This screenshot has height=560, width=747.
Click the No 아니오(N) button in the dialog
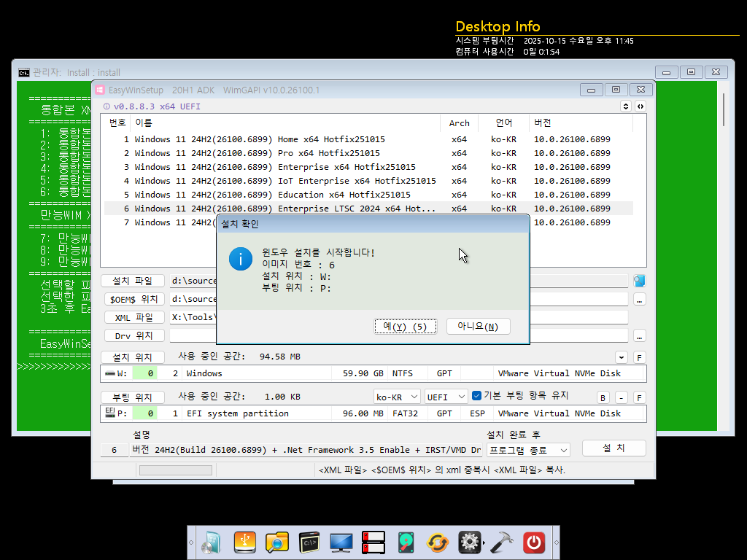(x=479, y=326)
